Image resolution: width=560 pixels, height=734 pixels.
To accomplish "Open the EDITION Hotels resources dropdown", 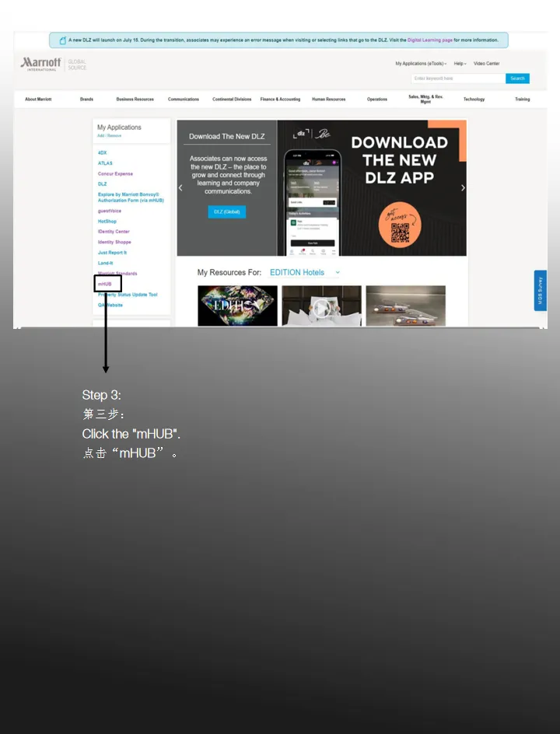I will tap(304, 272).
